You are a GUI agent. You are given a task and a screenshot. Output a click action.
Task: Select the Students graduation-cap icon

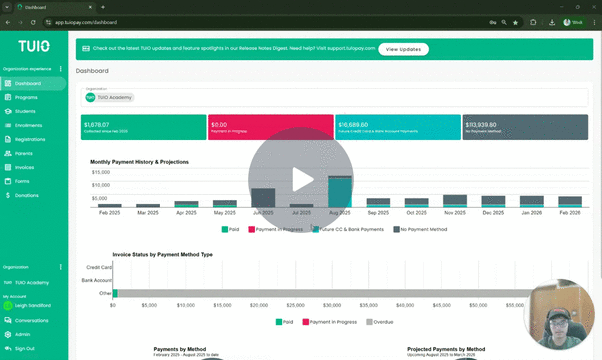pyautogui.click(x=8, y=111)
